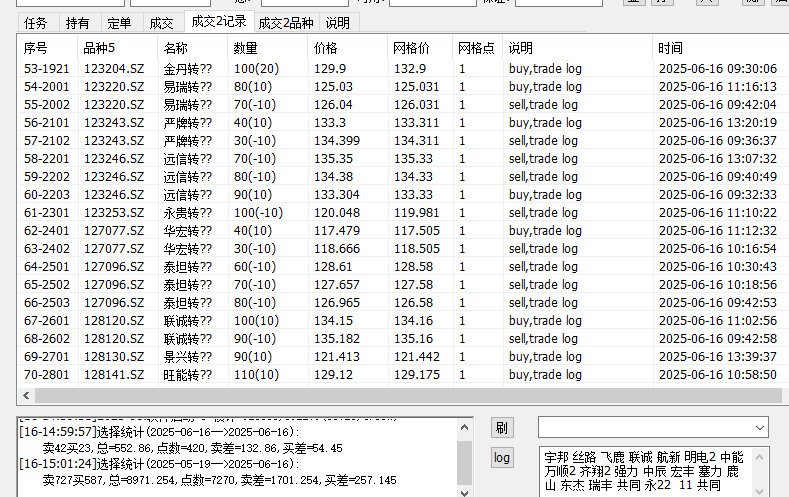Click time cell 2025-06-16 13:39:37
789x497 pixels.
(x=718, y=357)
